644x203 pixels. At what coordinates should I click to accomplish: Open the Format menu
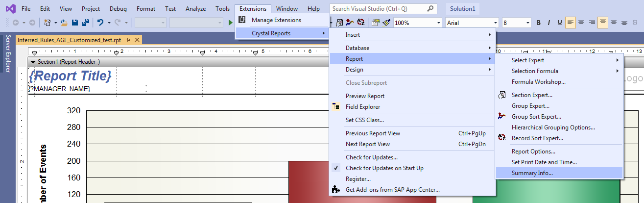point(146,9)
